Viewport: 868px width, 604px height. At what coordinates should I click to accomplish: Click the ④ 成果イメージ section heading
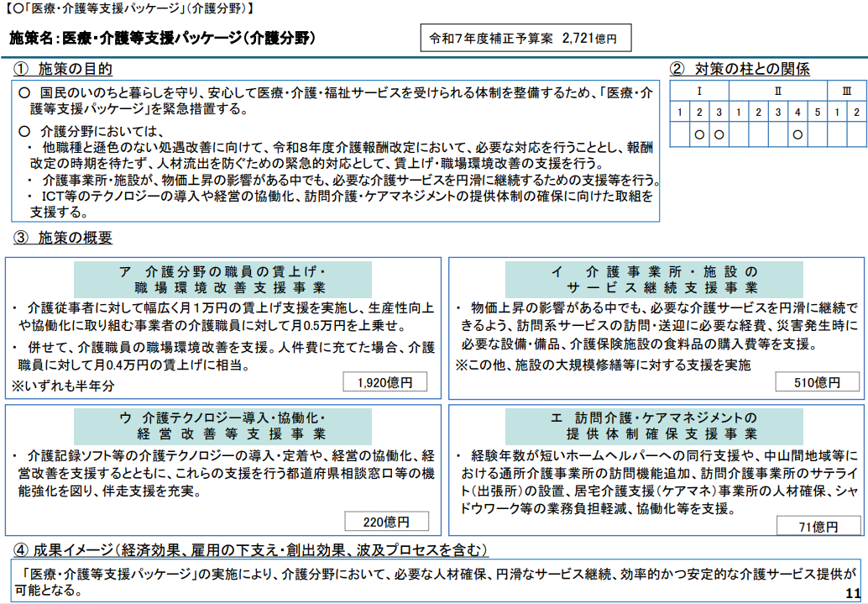pyautogui.click(x=250, y=550)
